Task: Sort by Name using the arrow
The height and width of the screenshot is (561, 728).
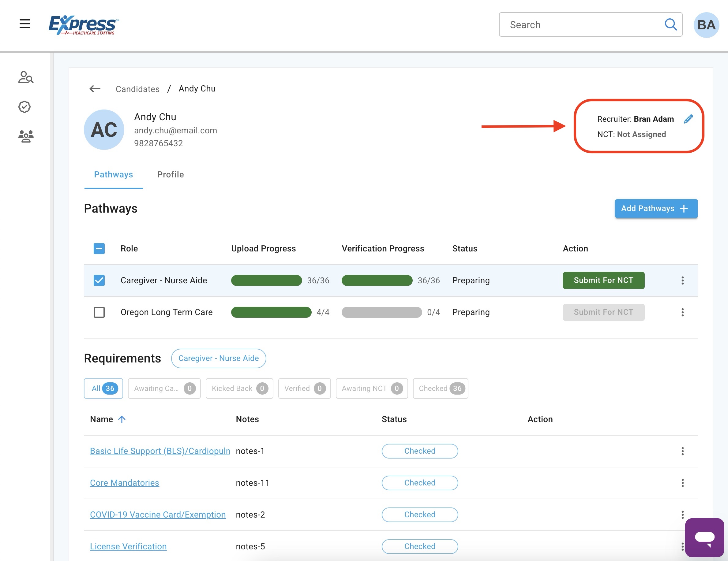Action: [122, 419]
